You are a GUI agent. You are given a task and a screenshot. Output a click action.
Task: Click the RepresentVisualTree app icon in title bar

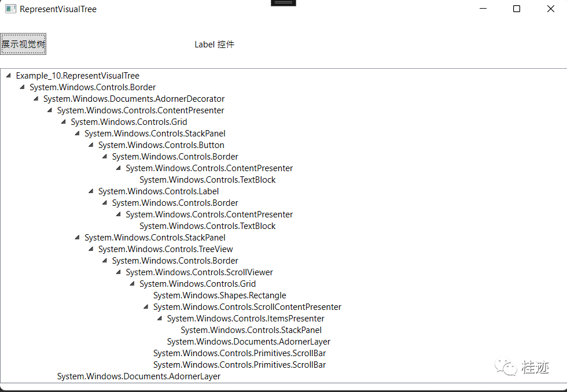tap(10, 9)
